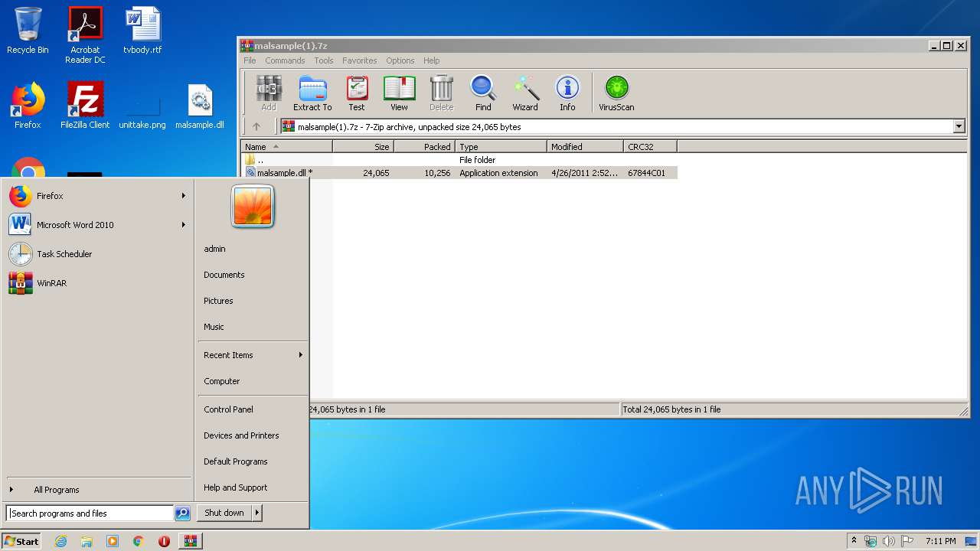Screen dimensions: 980x551
Task: Select malsample.dll row in archive
Action: coord(459,173)
